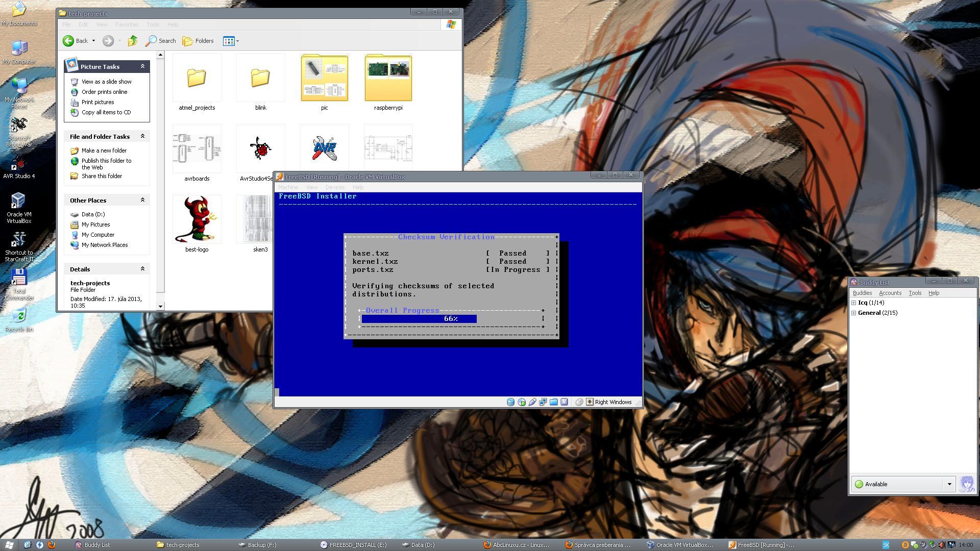The width and height of the screenshot is (980, 551).
Task: Collapse the Picture Tasks panel
Action: [142, 66]
